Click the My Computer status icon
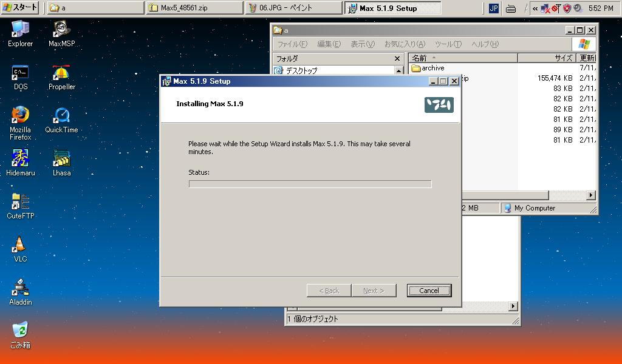Screen dimensions: 622x364 click(507, 208)
